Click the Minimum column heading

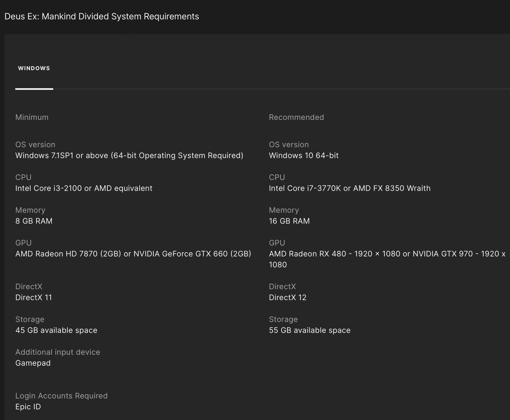pos(32,117)
